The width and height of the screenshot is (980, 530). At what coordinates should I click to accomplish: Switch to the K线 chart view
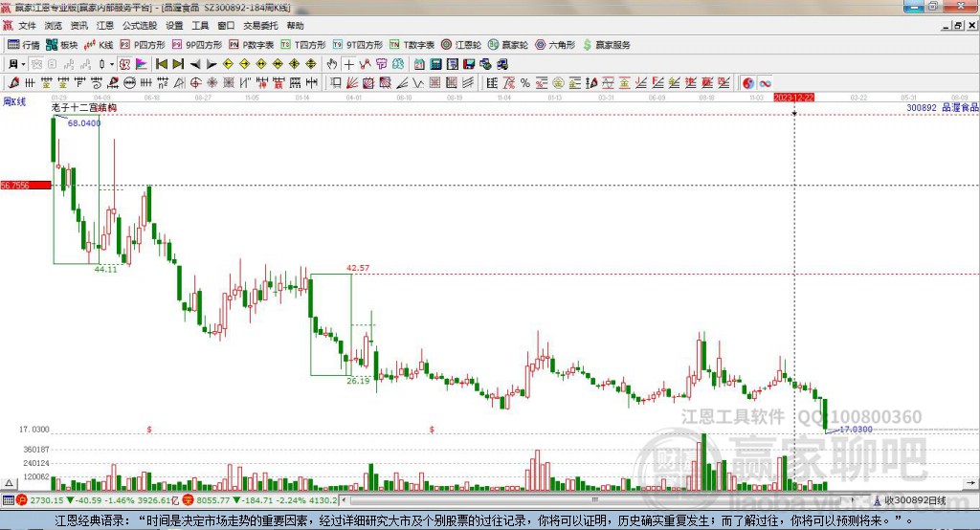[x=99, y=45]
